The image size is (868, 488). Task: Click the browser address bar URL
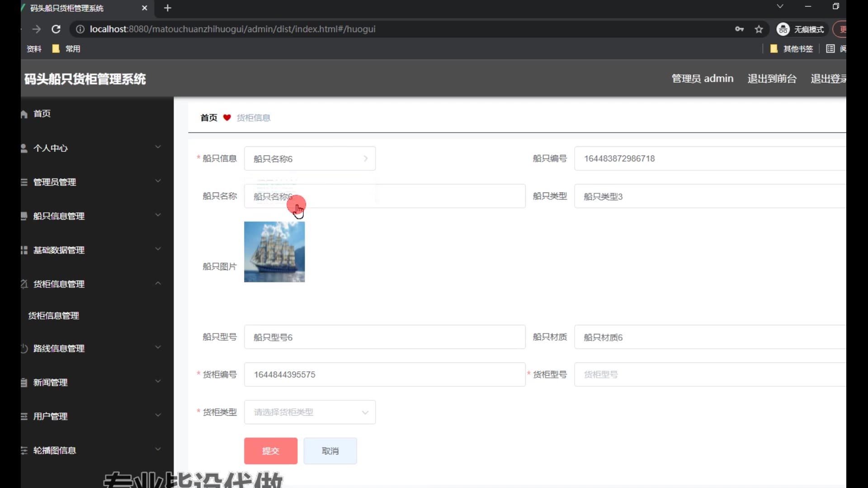coord(232,29)
